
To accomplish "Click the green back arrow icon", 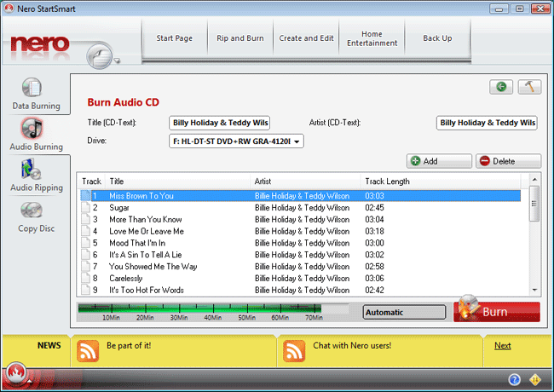I will pyautogui.click(x=501, y=87).
